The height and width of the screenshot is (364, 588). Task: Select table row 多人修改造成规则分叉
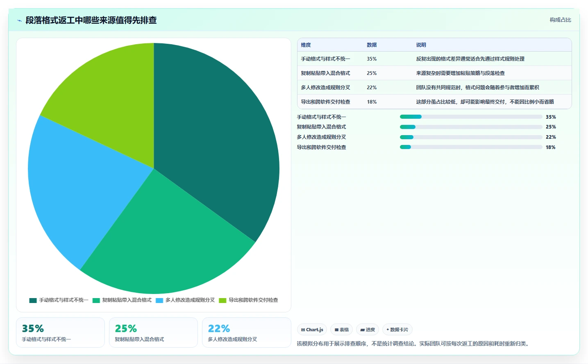coord(434,88)
